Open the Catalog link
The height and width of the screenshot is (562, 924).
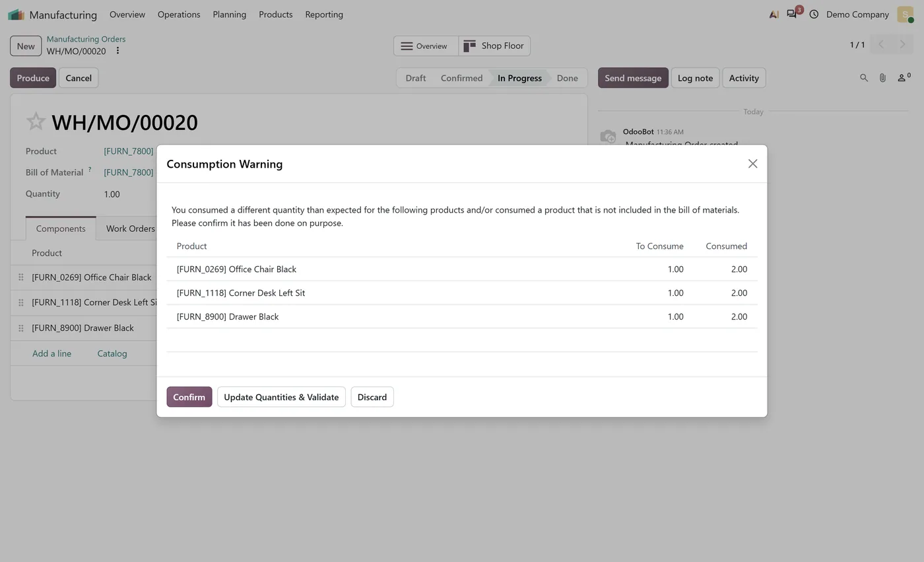click(x=112, y=353)
